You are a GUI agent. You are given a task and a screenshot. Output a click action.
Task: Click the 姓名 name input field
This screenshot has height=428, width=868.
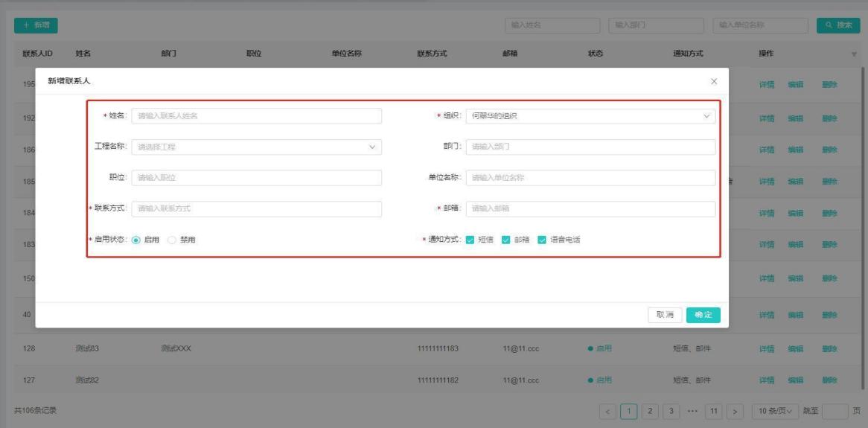coord(256,116)
